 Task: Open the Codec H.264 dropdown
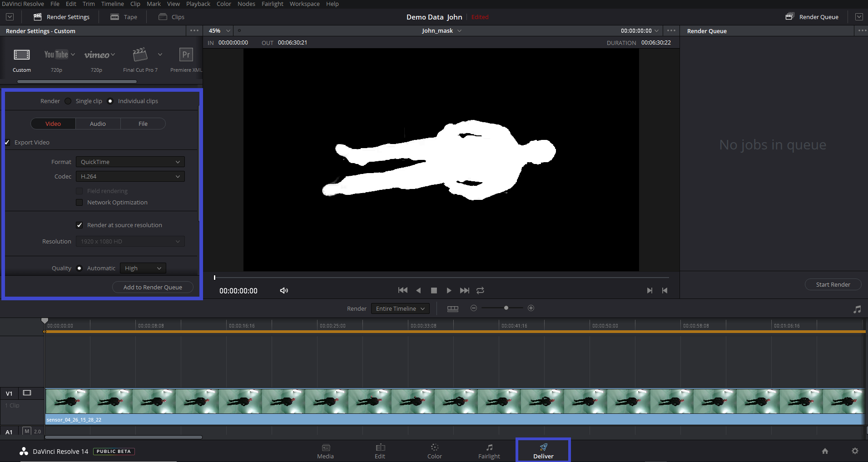[130, 176]
